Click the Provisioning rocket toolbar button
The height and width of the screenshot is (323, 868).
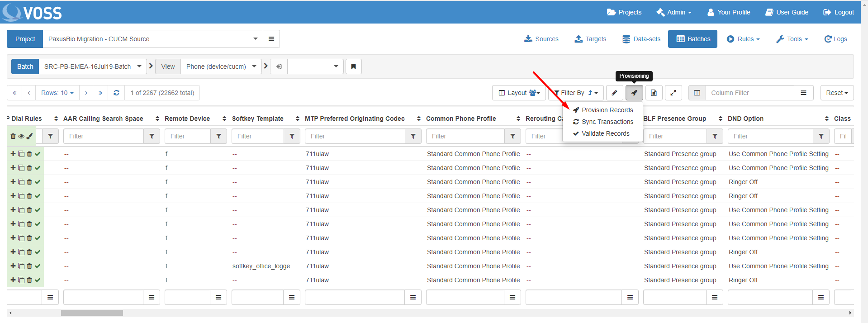(634, 93)
